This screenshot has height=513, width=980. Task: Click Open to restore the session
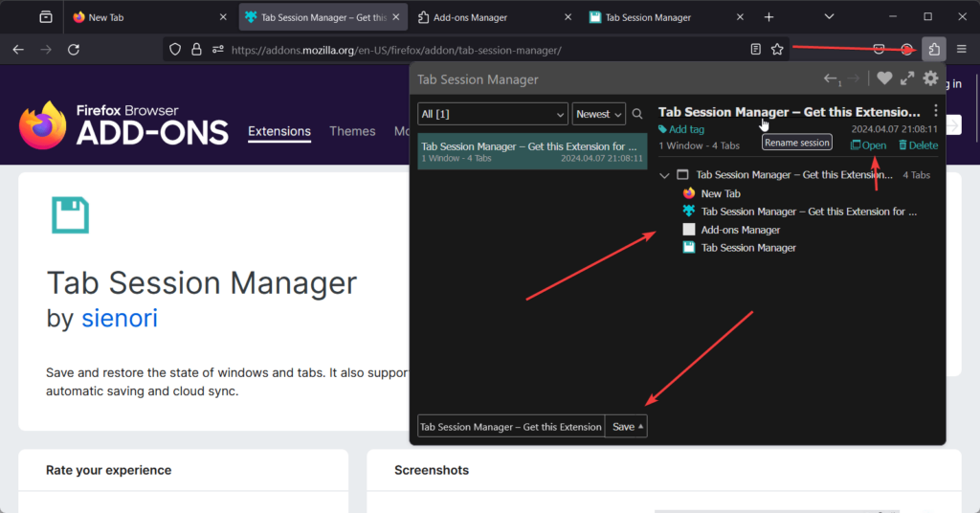coord(869,145)
